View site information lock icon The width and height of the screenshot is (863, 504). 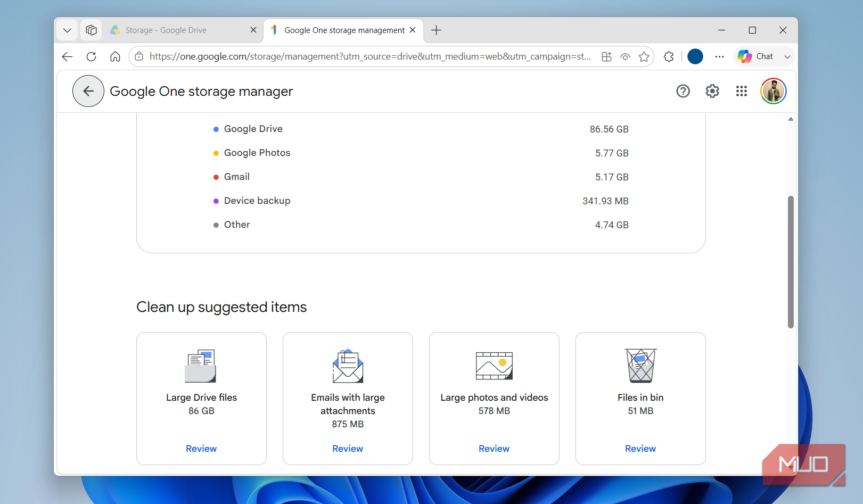(139, 56)
